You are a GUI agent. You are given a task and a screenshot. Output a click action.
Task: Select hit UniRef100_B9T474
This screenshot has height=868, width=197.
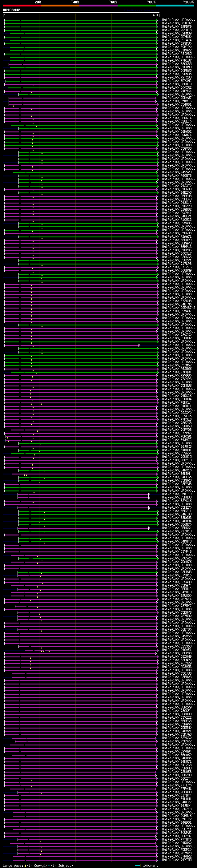[x=176, y=40]
